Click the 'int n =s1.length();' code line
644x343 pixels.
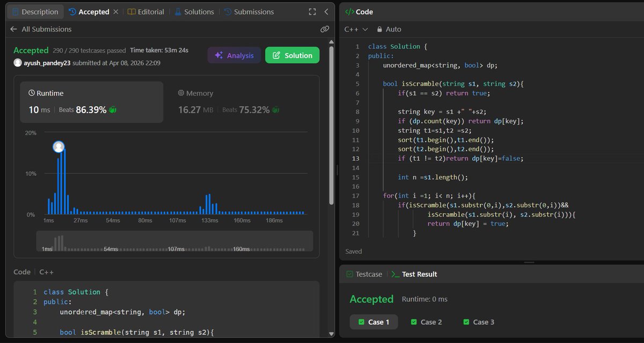(433, 177)
